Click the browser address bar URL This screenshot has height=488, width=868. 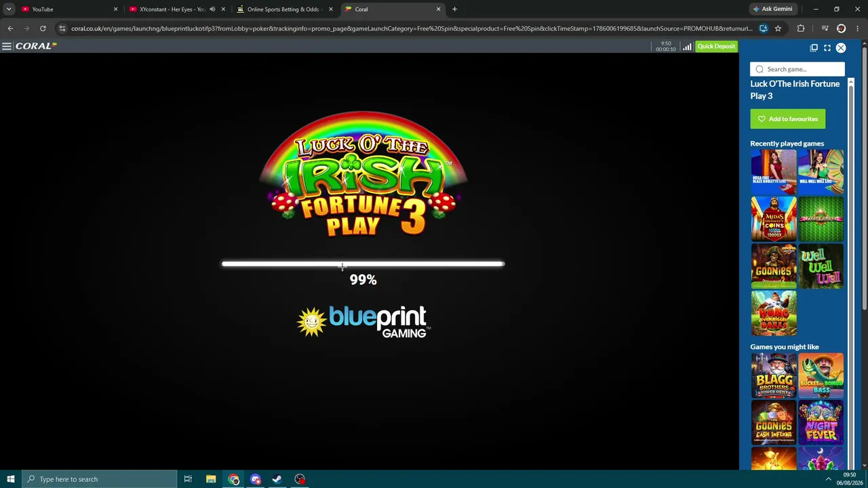coord(412,28)
